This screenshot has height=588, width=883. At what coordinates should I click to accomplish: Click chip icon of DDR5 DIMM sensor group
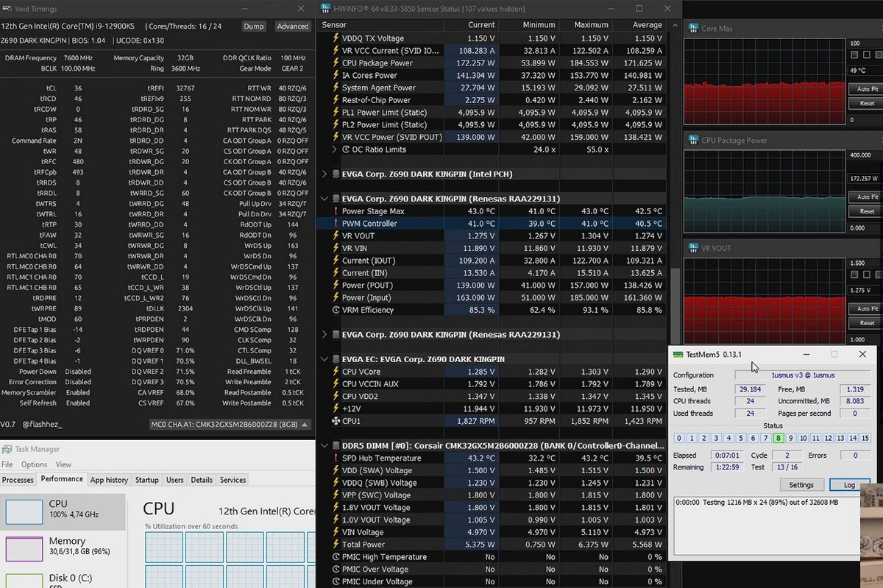point(336,445)
